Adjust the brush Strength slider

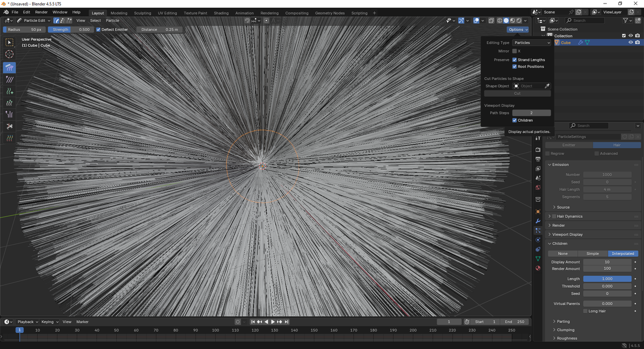click(71, 30)
